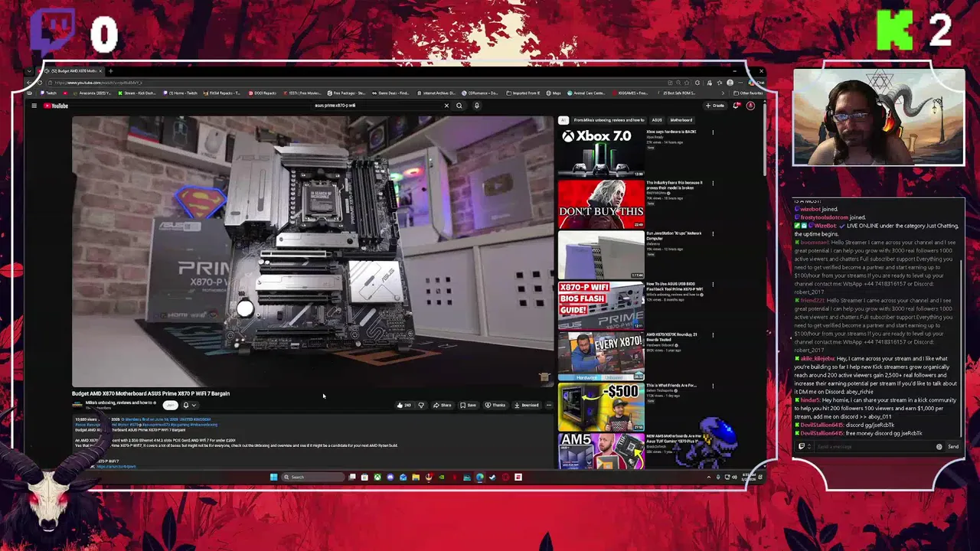Open YouTube notifications bell in header

[737, 106]
